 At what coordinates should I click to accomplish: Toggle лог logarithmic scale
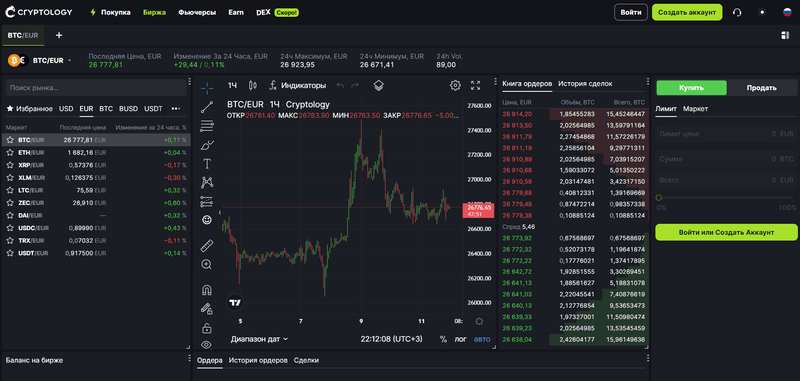click(x=460, y=339)
